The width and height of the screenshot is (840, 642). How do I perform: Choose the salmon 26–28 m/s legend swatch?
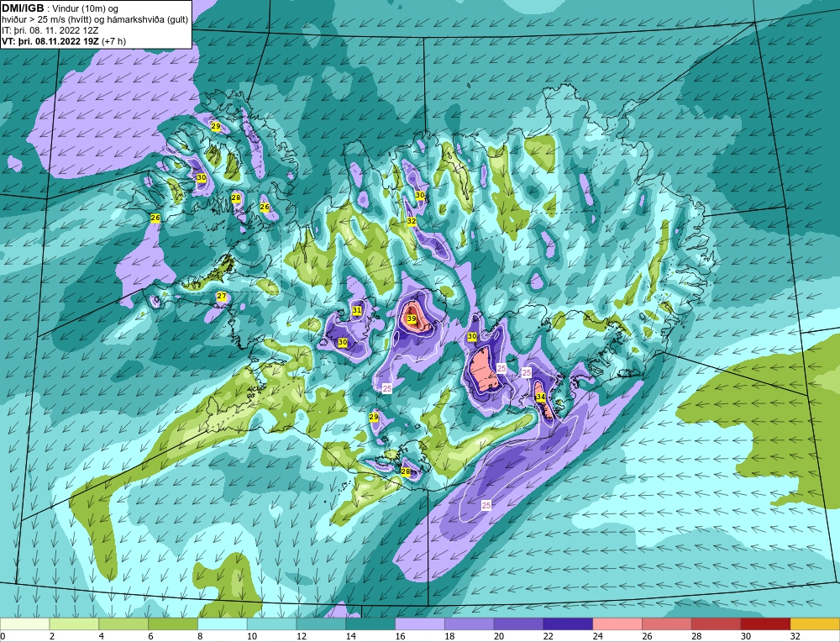tap(666, 624)
